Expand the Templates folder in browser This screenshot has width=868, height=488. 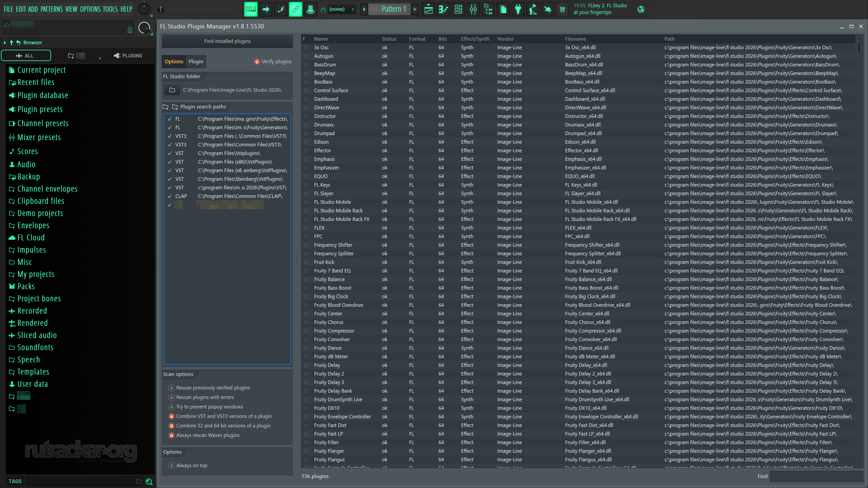tap(29, 372)
